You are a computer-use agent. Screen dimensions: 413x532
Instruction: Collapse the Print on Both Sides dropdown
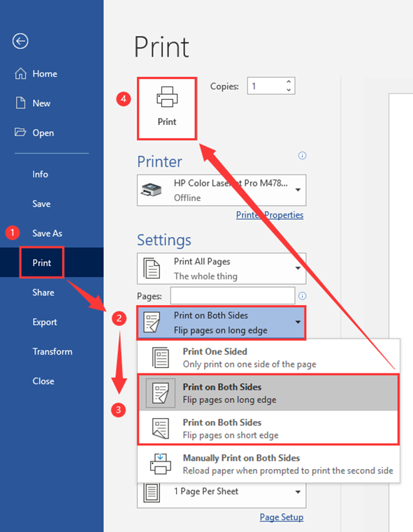click(222, 323)
